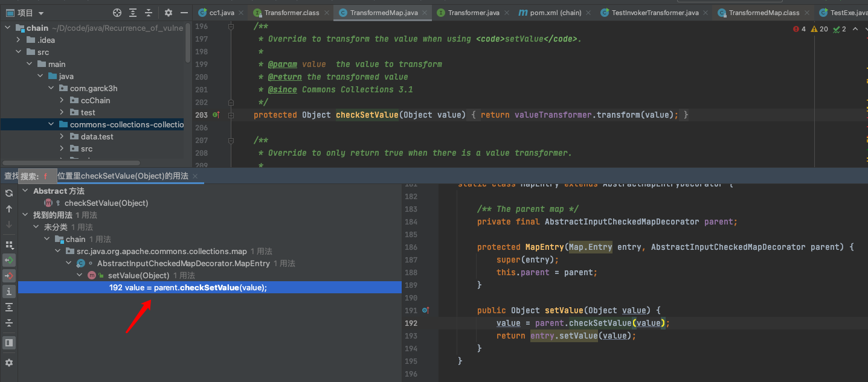Expand folded checkSetValue method at line 203
Viewport: 868px width, 382px height.
point(231,115)
